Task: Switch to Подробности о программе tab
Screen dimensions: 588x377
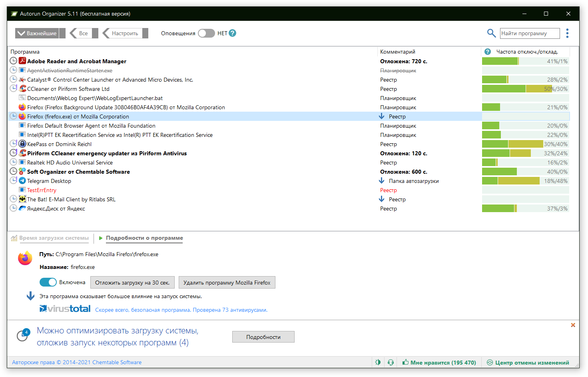Action: (144, 238)
